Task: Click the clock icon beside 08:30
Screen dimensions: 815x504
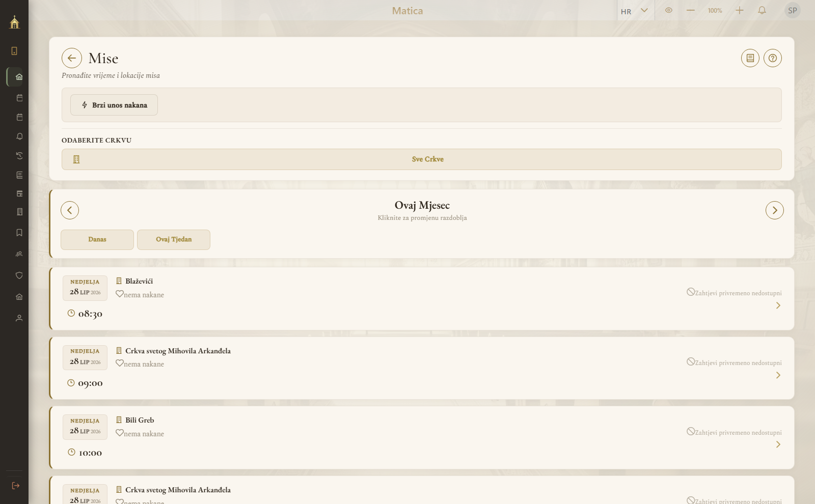Action: click(71, 313)
